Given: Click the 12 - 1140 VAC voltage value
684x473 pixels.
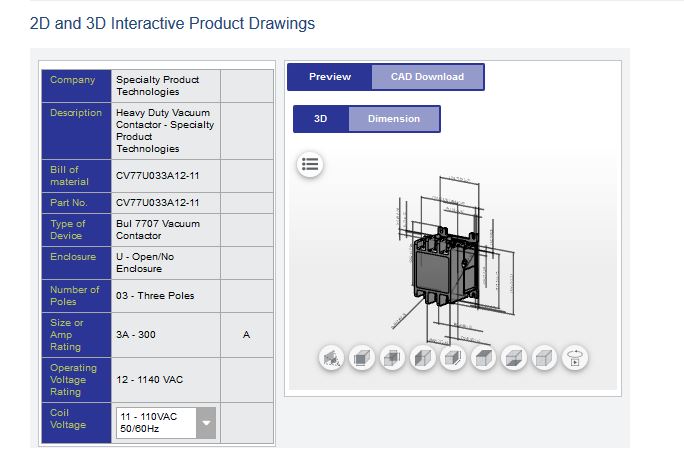Looking at the screenshot, I should point(166,380).
